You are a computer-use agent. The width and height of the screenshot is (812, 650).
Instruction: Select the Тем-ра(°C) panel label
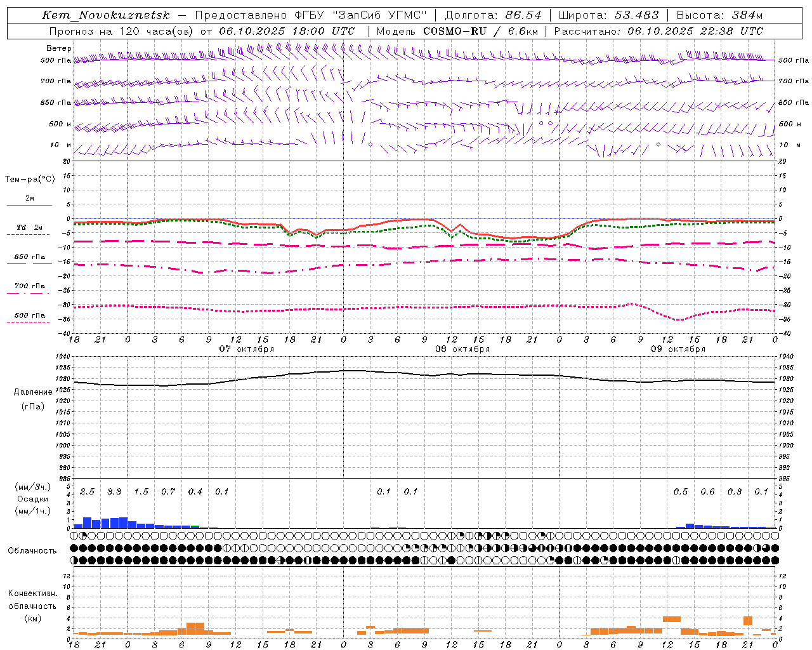pyautogui.click(x=30, y=180)
